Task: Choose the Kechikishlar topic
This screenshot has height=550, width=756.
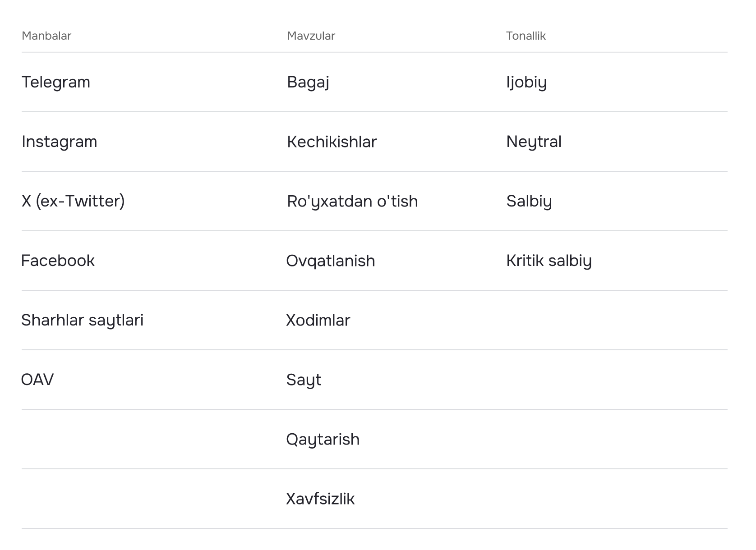Action: (x=332, y=142)
